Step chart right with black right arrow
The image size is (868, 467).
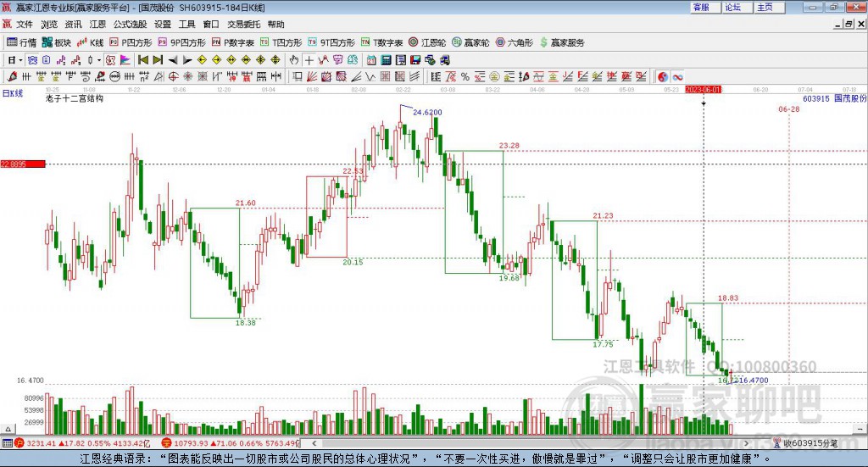187,60
